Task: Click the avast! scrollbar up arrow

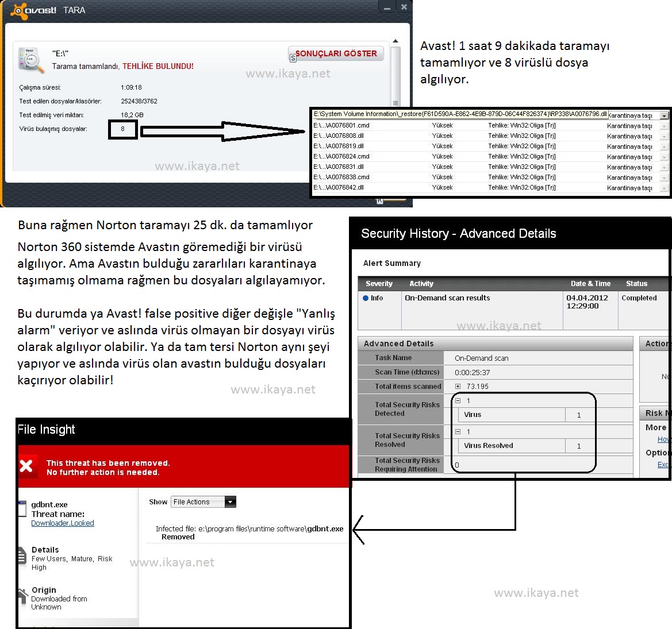Action: point(395,41)
